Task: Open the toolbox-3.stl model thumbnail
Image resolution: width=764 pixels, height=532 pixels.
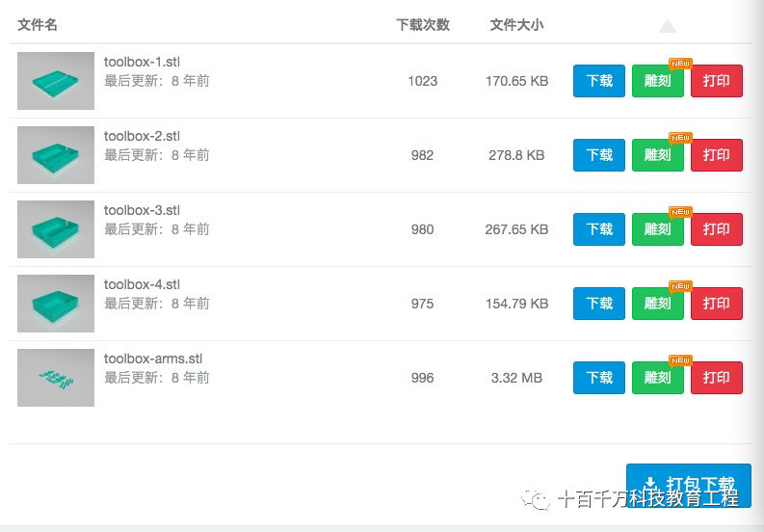Action: tap(56, 229)
